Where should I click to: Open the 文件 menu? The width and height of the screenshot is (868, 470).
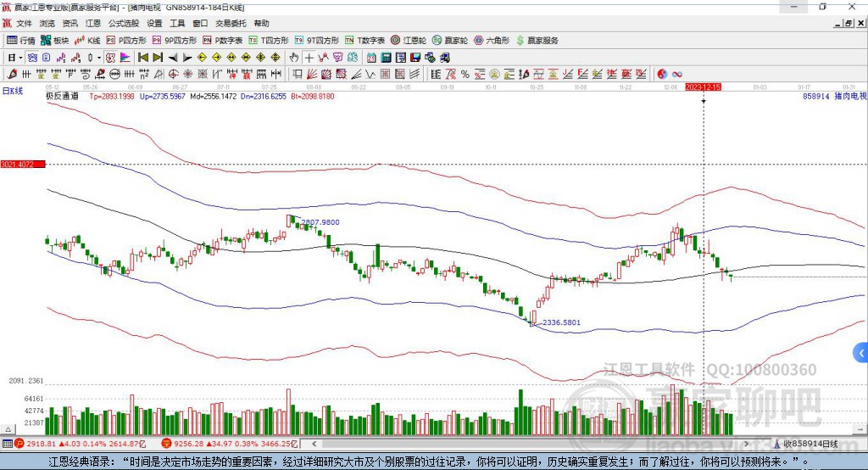coord(24,23)
